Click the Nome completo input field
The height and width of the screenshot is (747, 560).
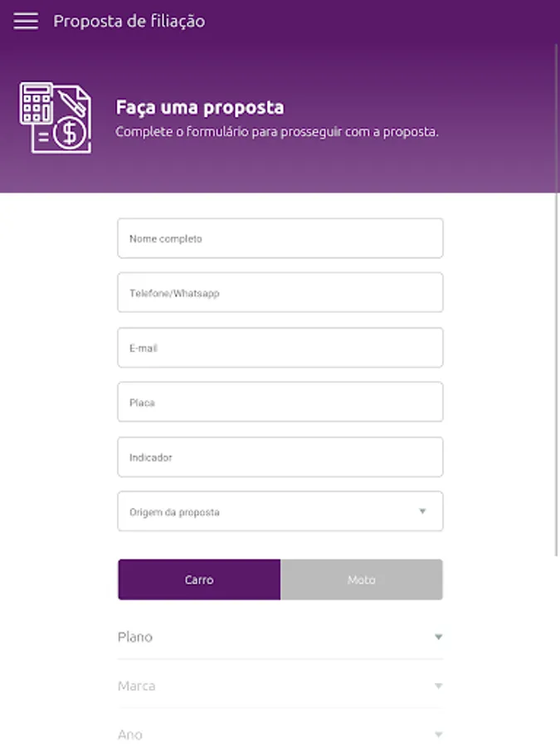coord(280,238)
